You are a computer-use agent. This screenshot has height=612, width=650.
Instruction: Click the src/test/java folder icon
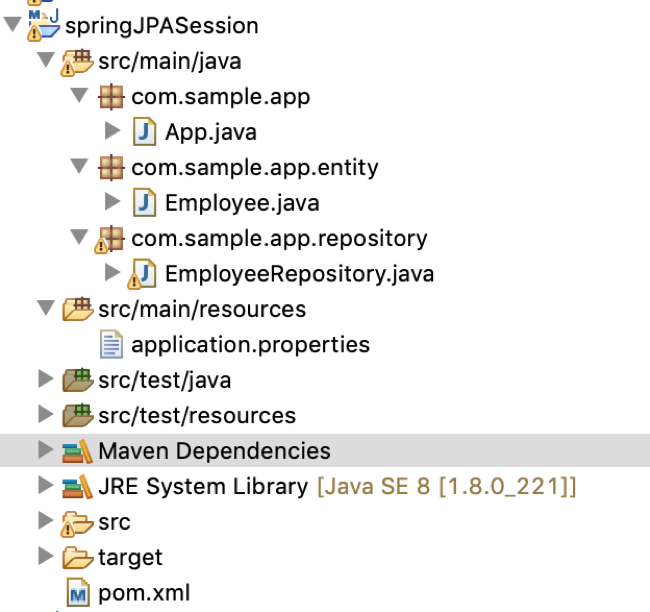(x=78, y=380)
